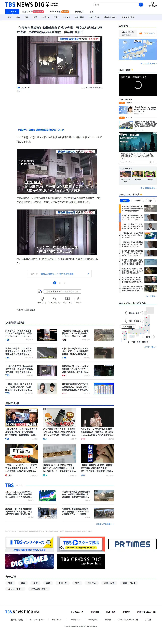Viewport: 162px width, 644px height.
Task: Switch ranking to 24時間
Action: 138,201
